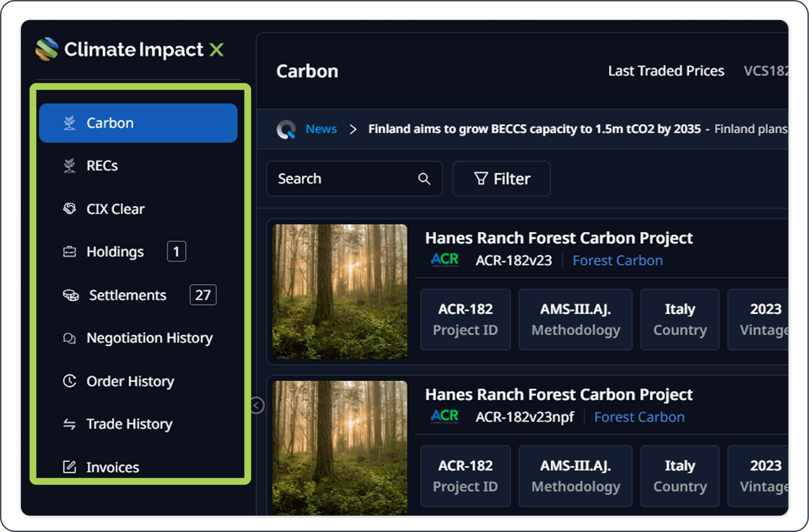This screenshot has width=809, height=532.
Task: Click the Order History clock icon
Action: point(70,381)
